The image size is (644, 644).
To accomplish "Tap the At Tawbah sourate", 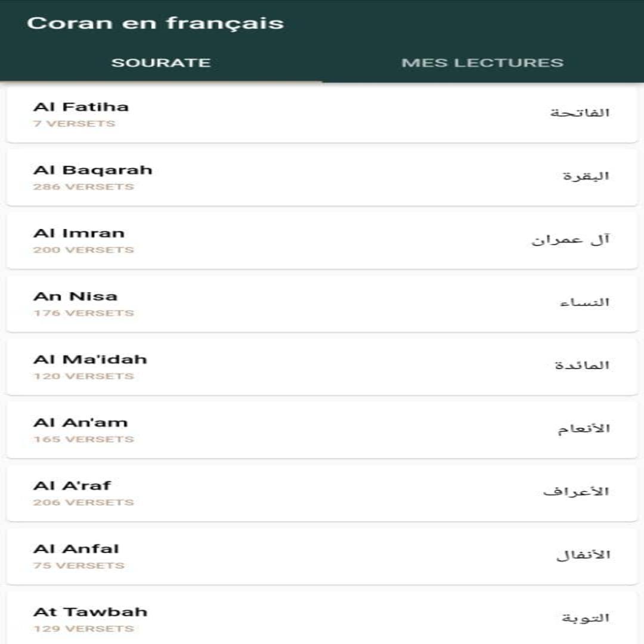I will 322,618.
